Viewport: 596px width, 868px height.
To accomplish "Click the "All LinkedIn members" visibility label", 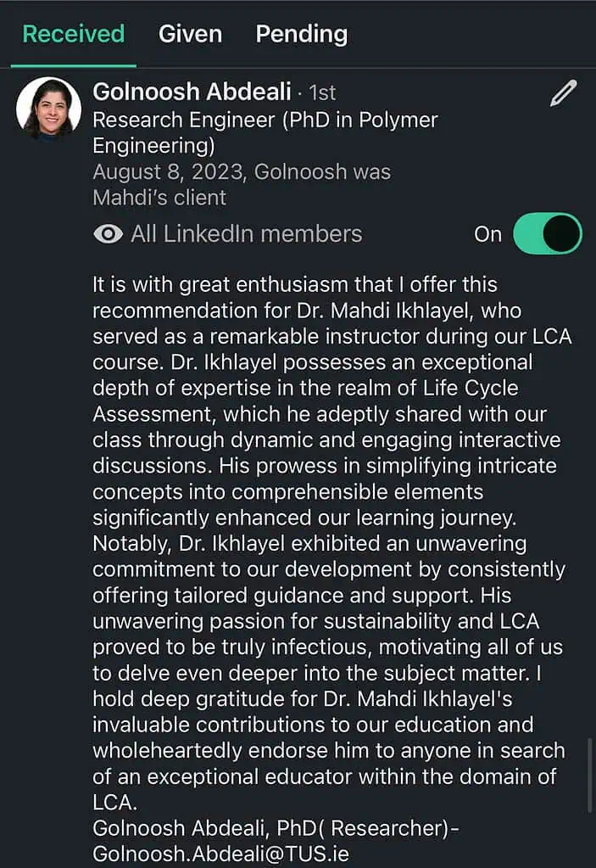I will click(x=246, y=234).
